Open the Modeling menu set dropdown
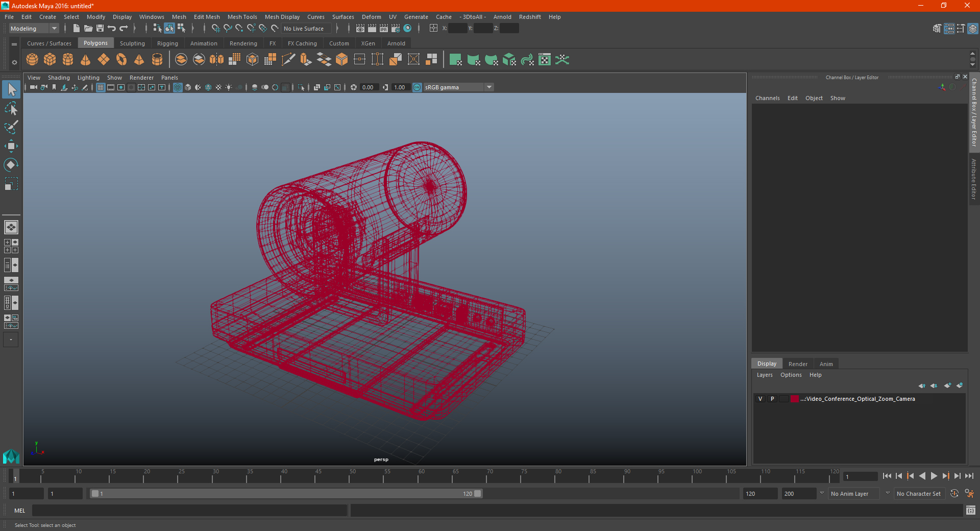This screenshot has height=531, width=980. click(x=34, y=29)
